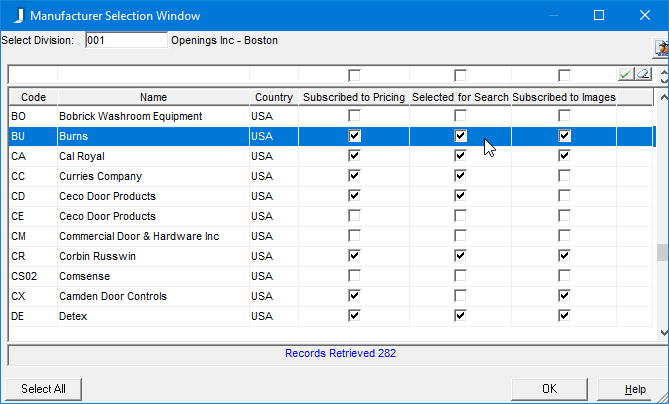Click grid scrollbar down arrow
Image resolution: width=669 pixels, height=404 pixels.
663,333
